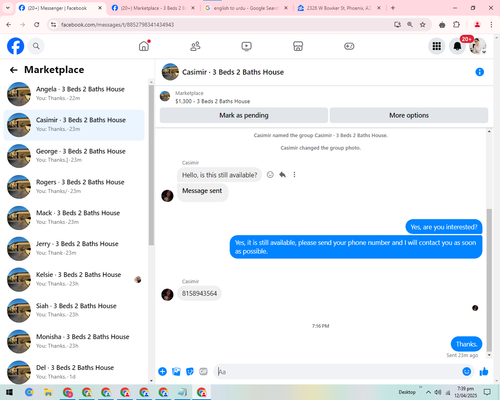Switch to Messenger | Facebook browser tab
The width and height of the screenshot is (500, 400).
(60, 8)
